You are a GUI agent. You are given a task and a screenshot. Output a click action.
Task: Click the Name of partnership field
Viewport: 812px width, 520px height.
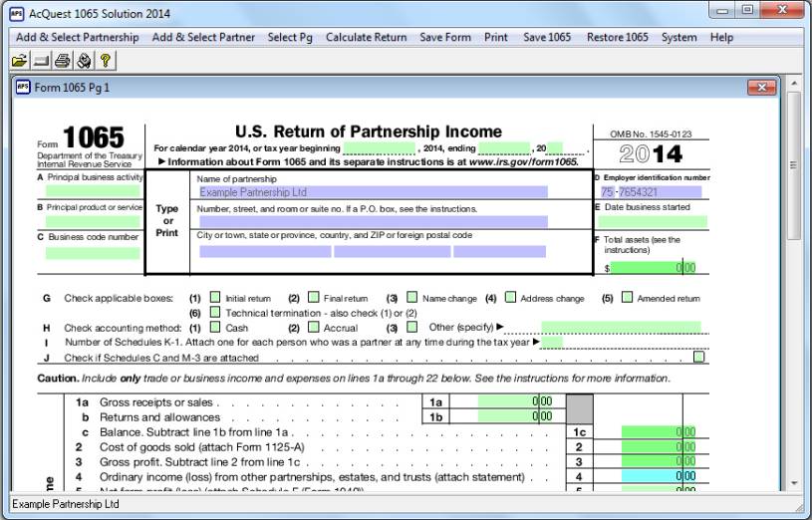[373, 192]
